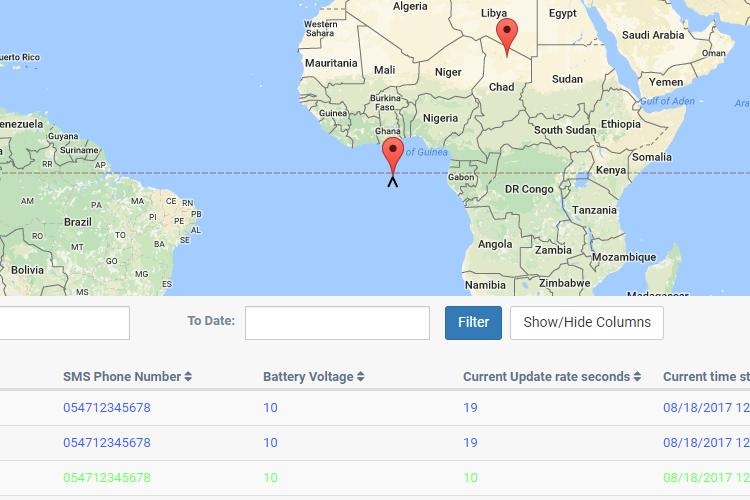Click the Ghana label on the map
Image resolution: width=750 pixels, height=500 pixels.
click(x=387, y=131)
